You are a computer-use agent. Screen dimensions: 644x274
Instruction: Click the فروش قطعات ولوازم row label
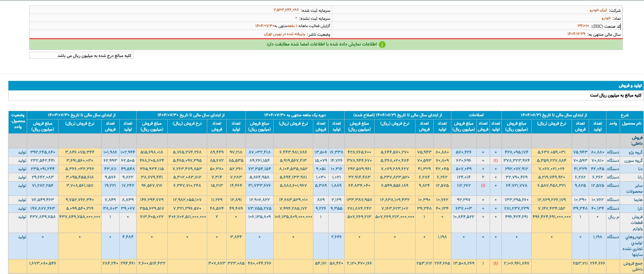coord(637,223)
